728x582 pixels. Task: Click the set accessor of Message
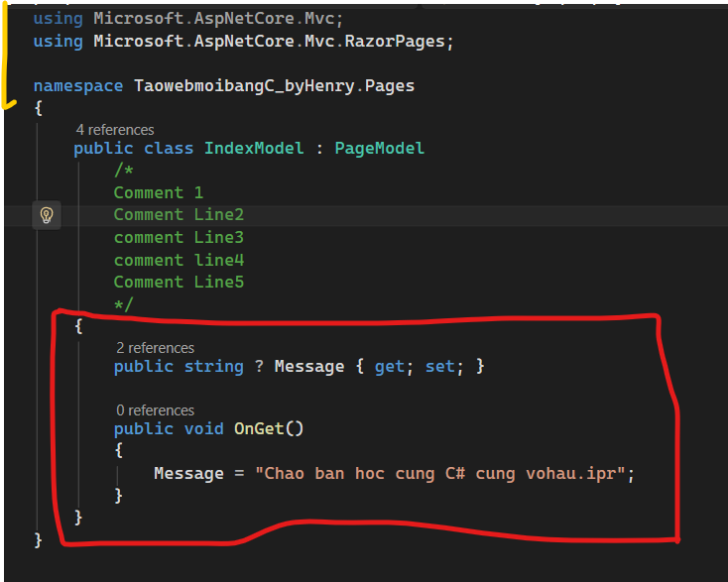click(x=439, y=367)
